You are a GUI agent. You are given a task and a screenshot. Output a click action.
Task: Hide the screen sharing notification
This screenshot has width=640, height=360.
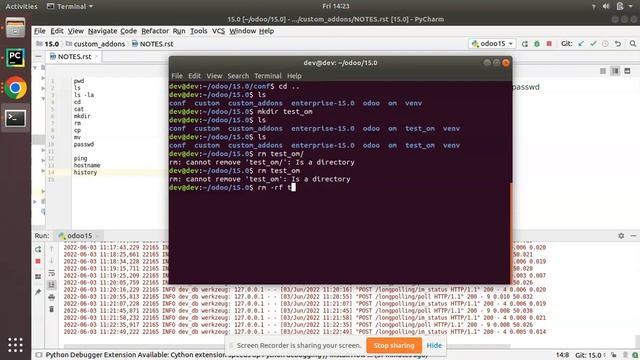pyautogui.click(x=434, y=345)
